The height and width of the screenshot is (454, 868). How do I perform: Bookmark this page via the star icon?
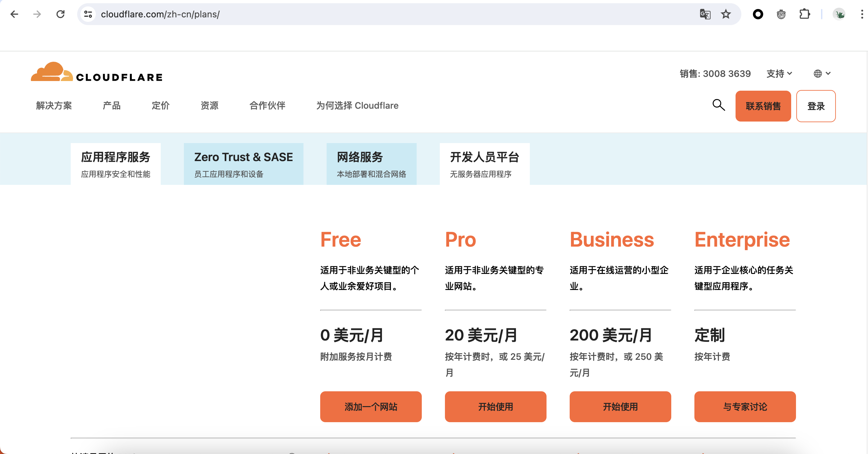(726, 14)
